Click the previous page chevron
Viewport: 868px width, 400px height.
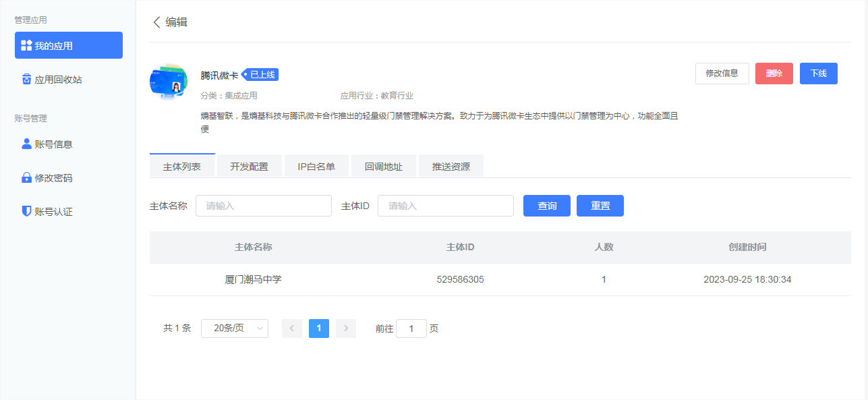(x=291, y=328)
